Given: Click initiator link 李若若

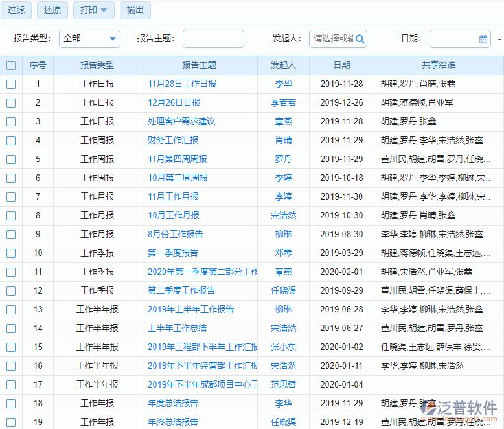Looking at the screenshot, I should pyautogui.click(x=283, y=103).
